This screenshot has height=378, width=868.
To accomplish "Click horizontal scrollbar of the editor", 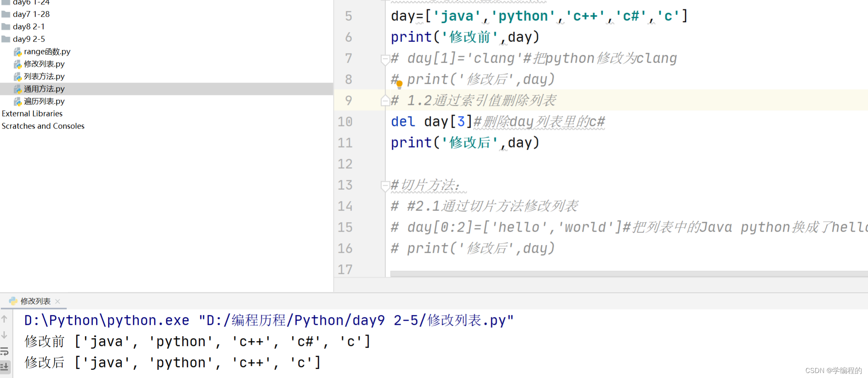I will point(629,274).
